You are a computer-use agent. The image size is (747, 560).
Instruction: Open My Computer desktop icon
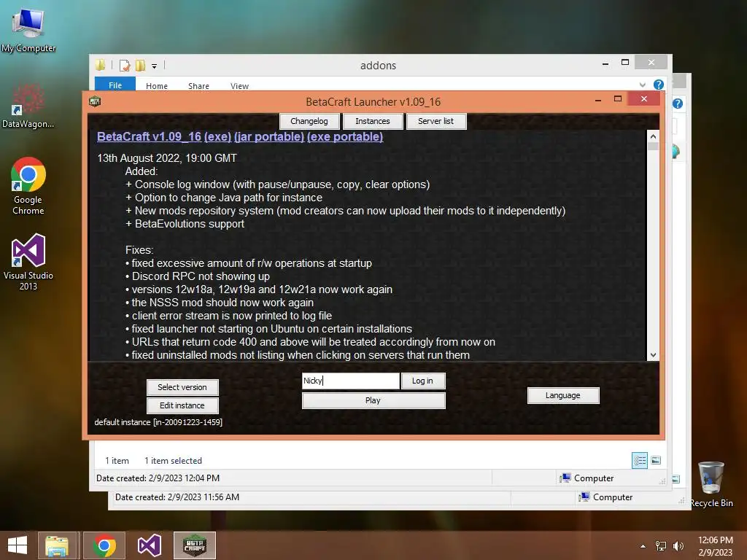pos(28,29)
